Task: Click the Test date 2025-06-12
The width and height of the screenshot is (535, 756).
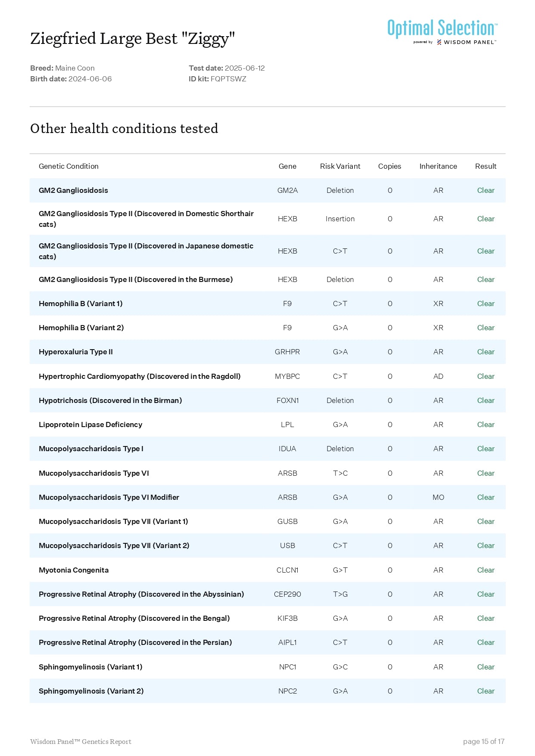Action: (x=244, y=68)
